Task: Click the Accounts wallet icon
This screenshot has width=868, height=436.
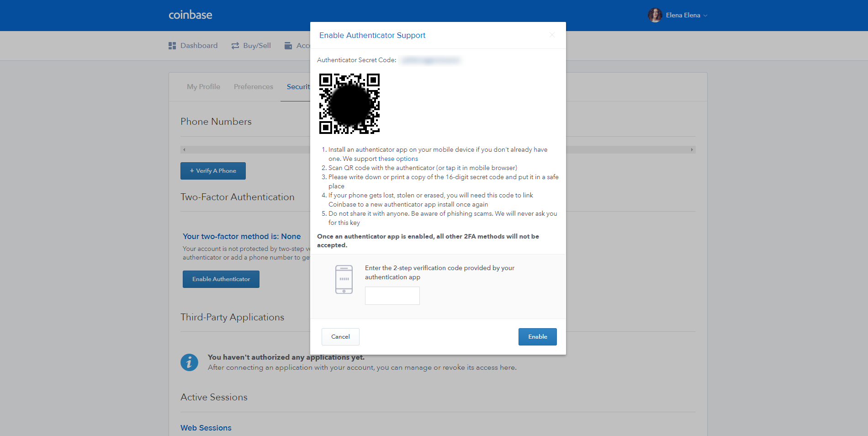Action: [288, 46]
